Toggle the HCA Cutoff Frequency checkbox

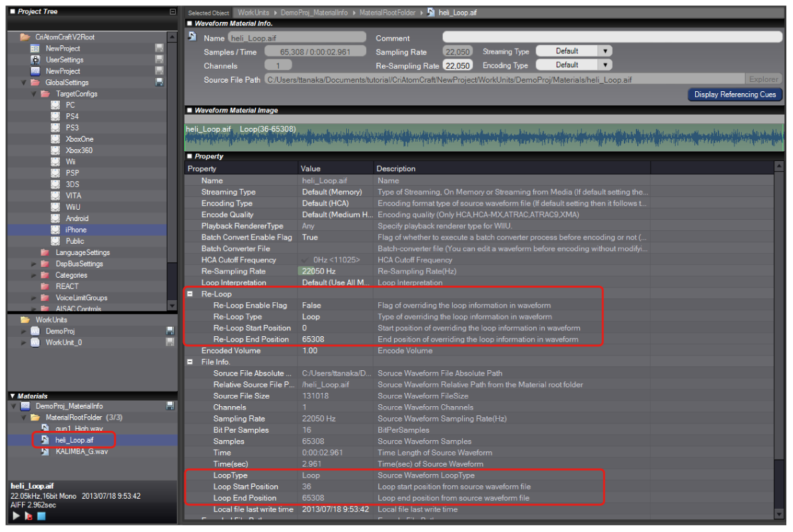(x=305, y=260)
